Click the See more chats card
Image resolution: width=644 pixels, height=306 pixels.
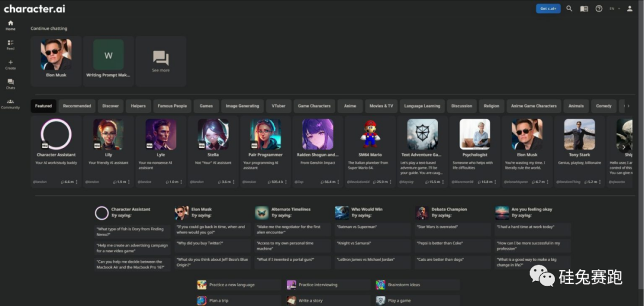coord(161,61)
